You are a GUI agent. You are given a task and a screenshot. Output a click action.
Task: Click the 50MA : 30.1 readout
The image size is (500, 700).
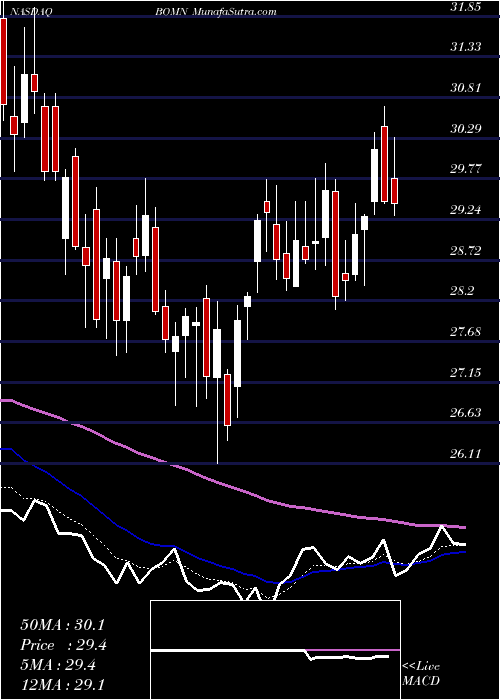62,625
